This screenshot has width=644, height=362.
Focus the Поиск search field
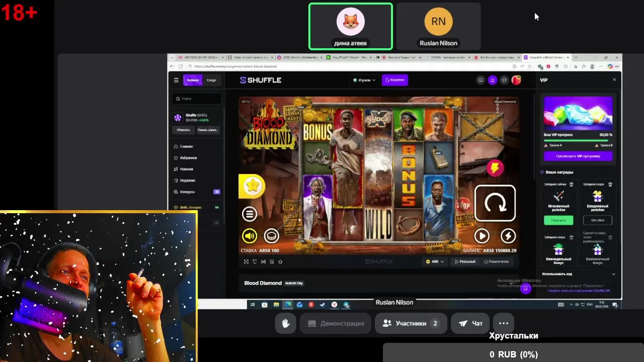196,99
